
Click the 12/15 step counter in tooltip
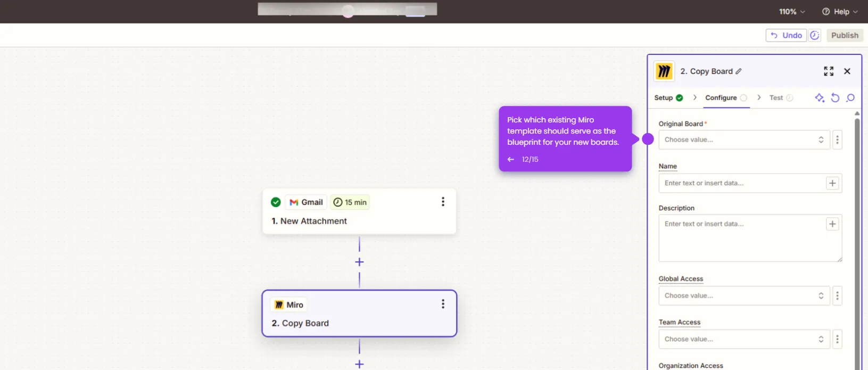point(530,159)
